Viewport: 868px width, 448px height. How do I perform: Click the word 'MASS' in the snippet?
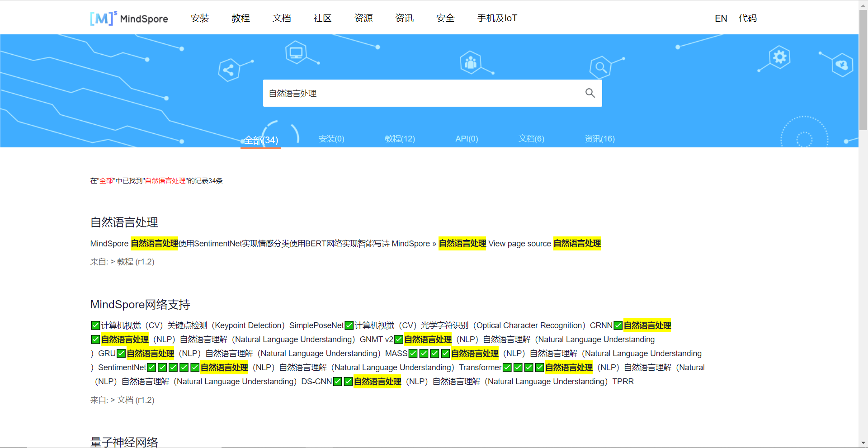pyautogui.click(x=396, y=354)
